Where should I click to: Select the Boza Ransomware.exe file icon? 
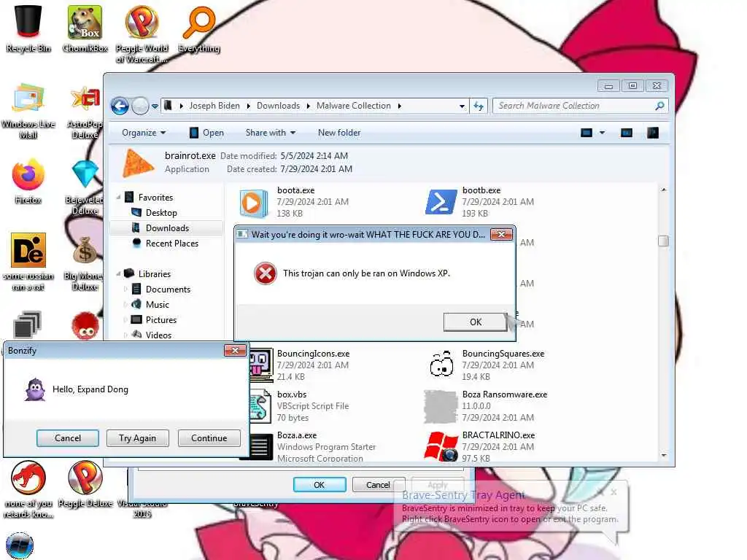pos(440,406)
